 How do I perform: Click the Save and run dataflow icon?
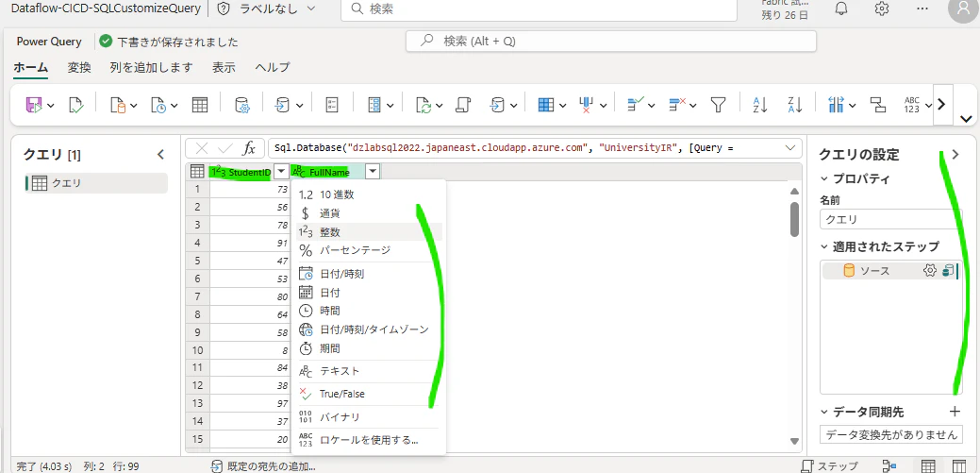pos(34,105)
